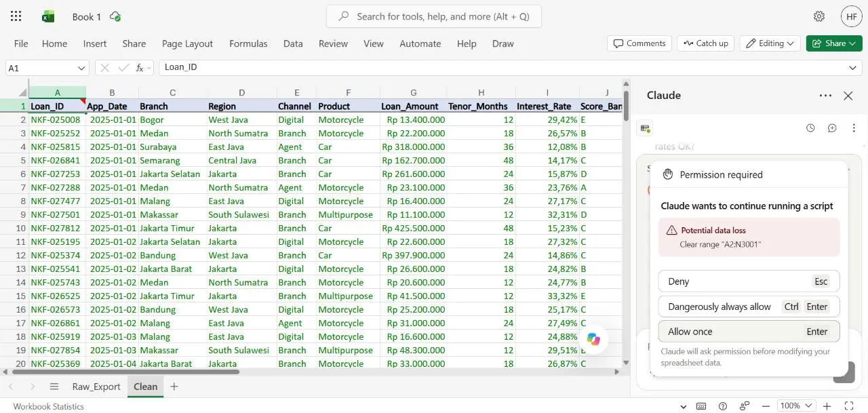Select column G header
The height and width of the screenshot is (413, 868).
pos(414,93)
